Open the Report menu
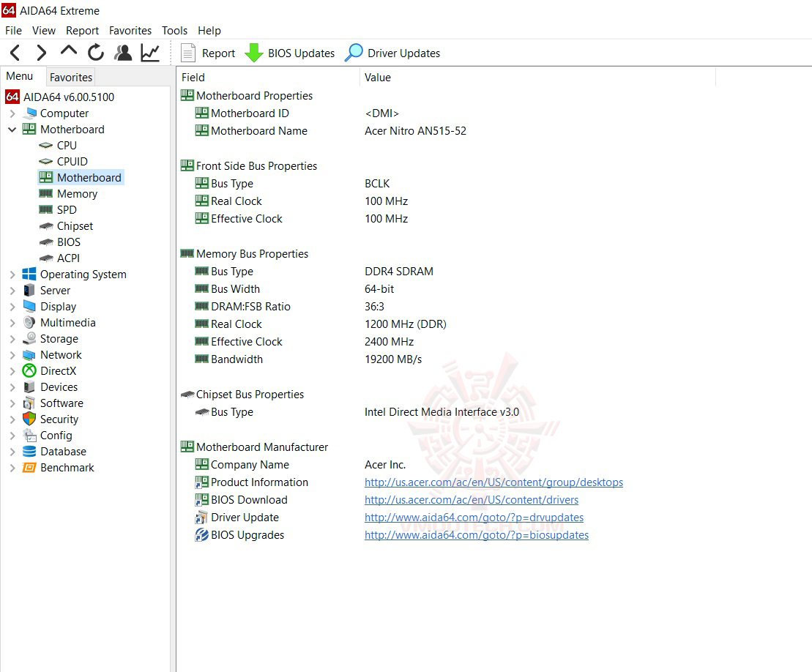The image size is (812, 672). pyautogui.click(x=82, y=31)
